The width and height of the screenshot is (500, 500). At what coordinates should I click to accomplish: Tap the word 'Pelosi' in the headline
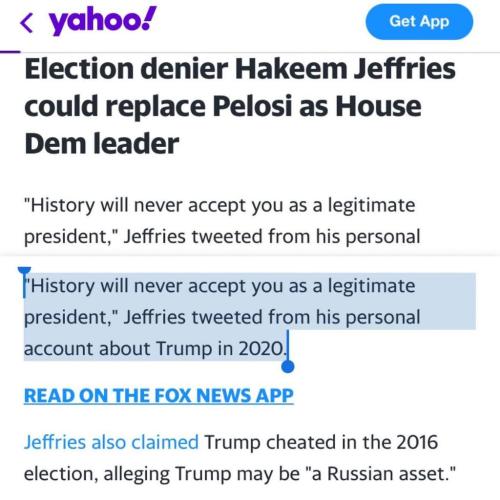[254, 106]
